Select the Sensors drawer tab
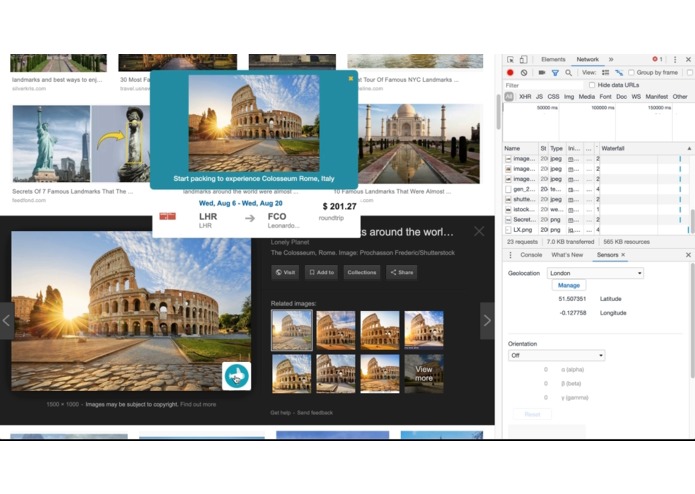Image resolution: width=695 pixels, height=494 pixels. pos(607,255)
